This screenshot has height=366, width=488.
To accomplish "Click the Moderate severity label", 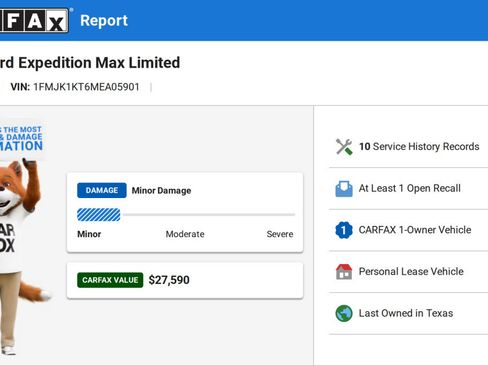I will (185, 234).
